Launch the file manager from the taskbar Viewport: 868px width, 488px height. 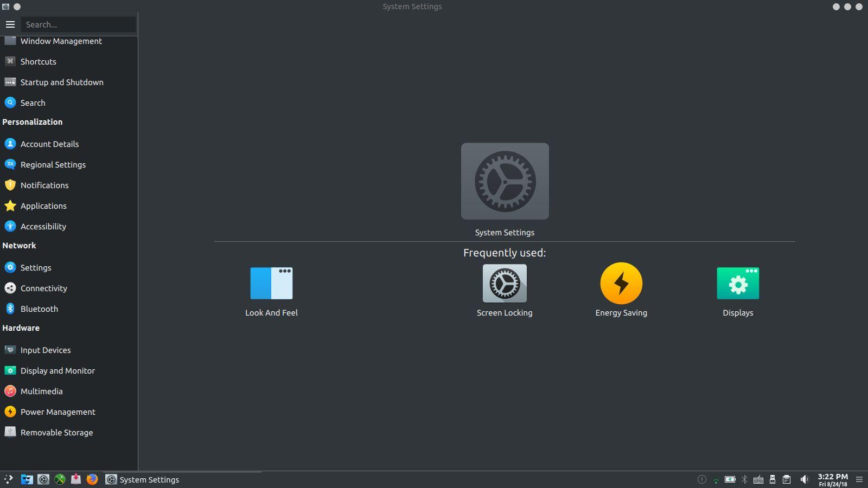pos(27,479)
